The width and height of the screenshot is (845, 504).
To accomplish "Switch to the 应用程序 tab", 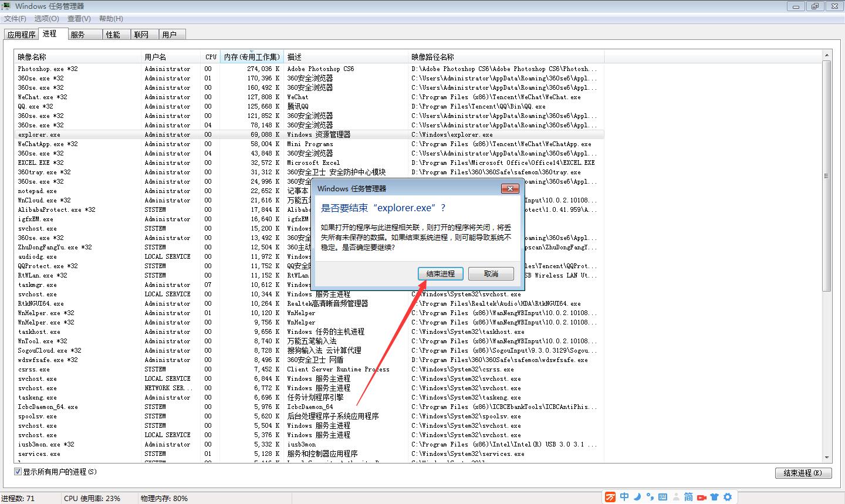I will coord(21,35).
